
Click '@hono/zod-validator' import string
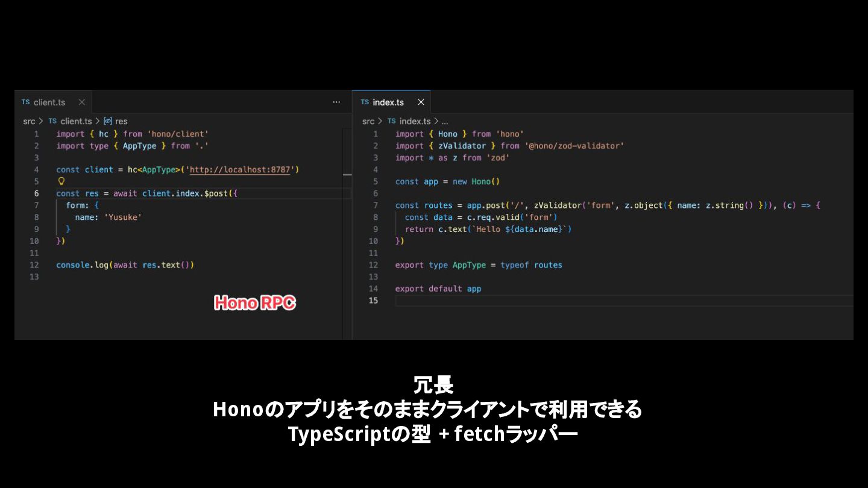point(574,146)
